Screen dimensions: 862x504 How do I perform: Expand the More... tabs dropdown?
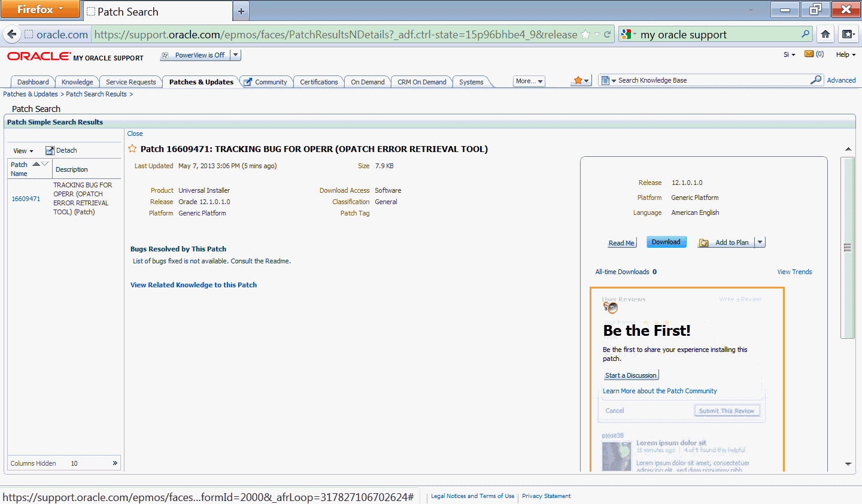point(529,81)
